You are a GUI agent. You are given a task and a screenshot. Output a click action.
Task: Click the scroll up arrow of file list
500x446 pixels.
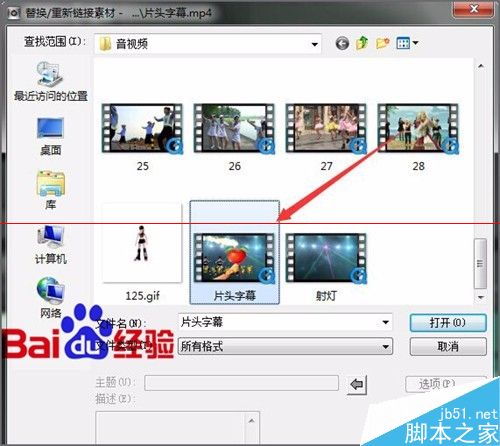coord(481,66)
